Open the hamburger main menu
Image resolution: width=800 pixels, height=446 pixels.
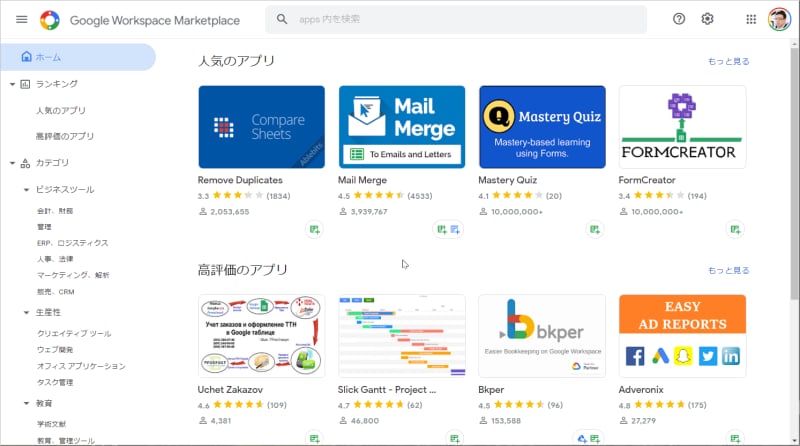pos(21,19)
